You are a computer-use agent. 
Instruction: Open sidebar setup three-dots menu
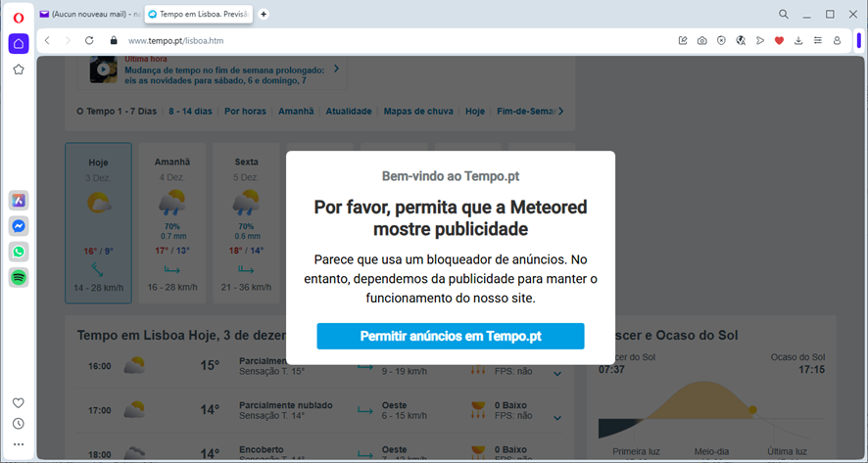[19, 444]
